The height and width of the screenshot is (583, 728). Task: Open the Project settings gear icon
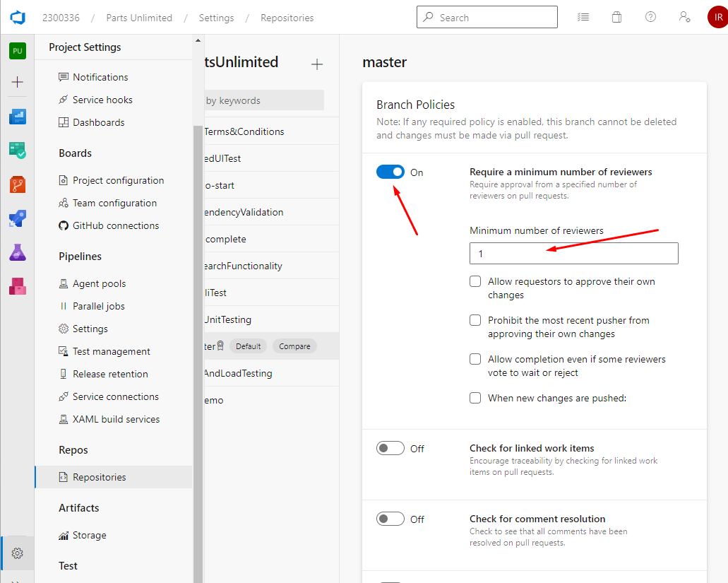pos(18,553)
